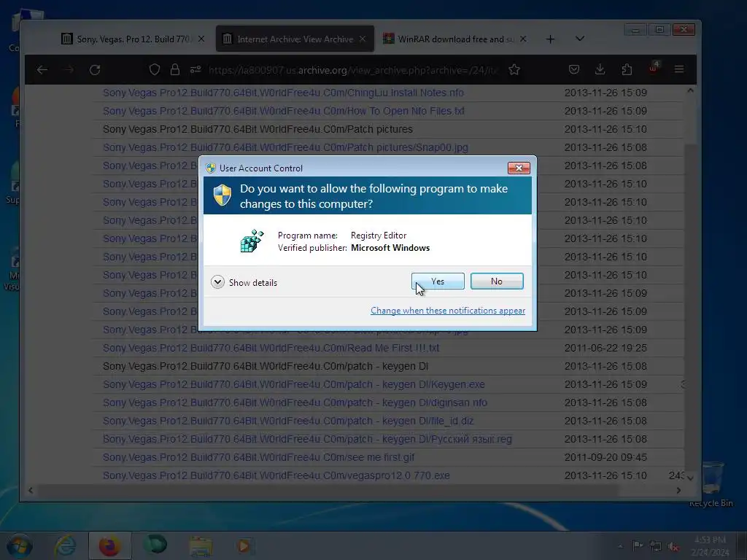Close the Sony Vegas Pro 12 tab
This screenshot has height=560, width=747.
tap(201, 39)
